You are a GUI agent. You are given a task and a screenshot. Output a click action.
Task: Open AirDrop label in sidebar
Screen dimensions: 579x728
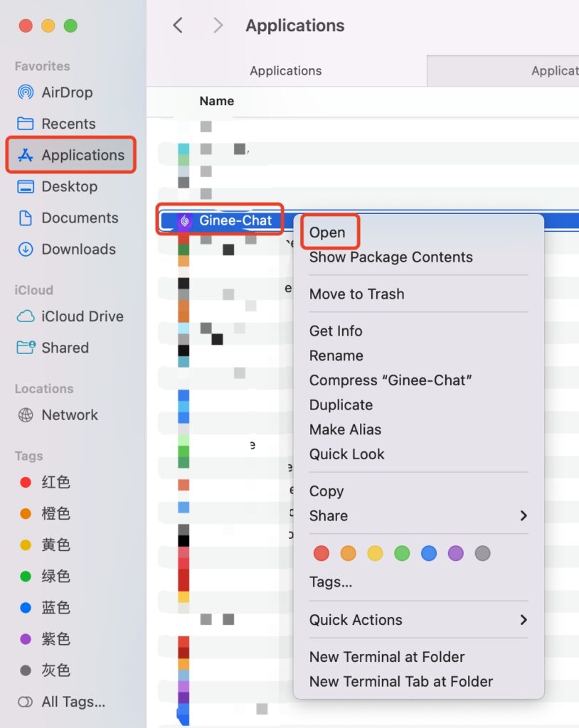coord(68,92)
